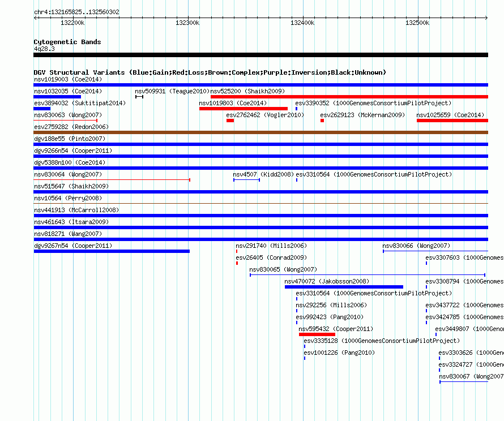
Task: Click nsv818271 (Wang2007) label
Action: (x=68, y=234)
